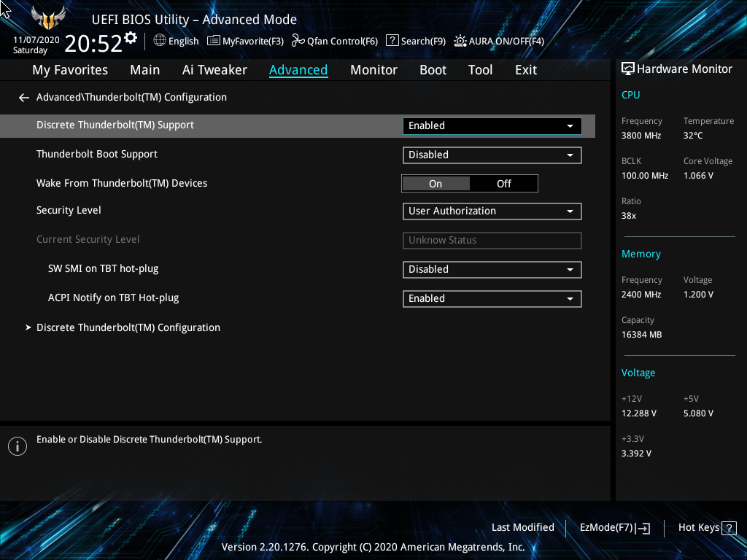Click the Version 2.20.1276 copyright text
This screenshot has height=560, width=747.
(373, 547)
